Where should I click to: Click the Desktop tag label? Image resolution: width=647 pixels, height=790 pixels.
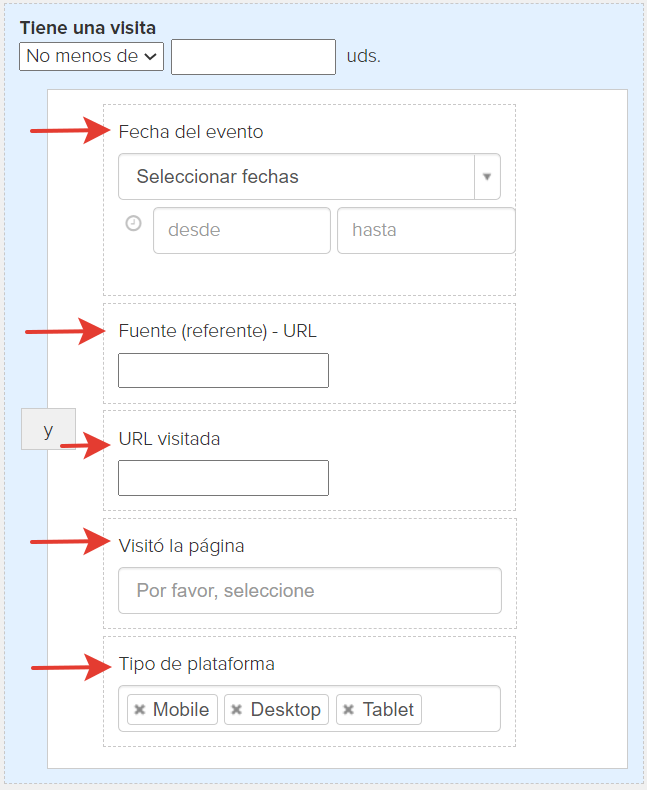[x=286, y=709]
